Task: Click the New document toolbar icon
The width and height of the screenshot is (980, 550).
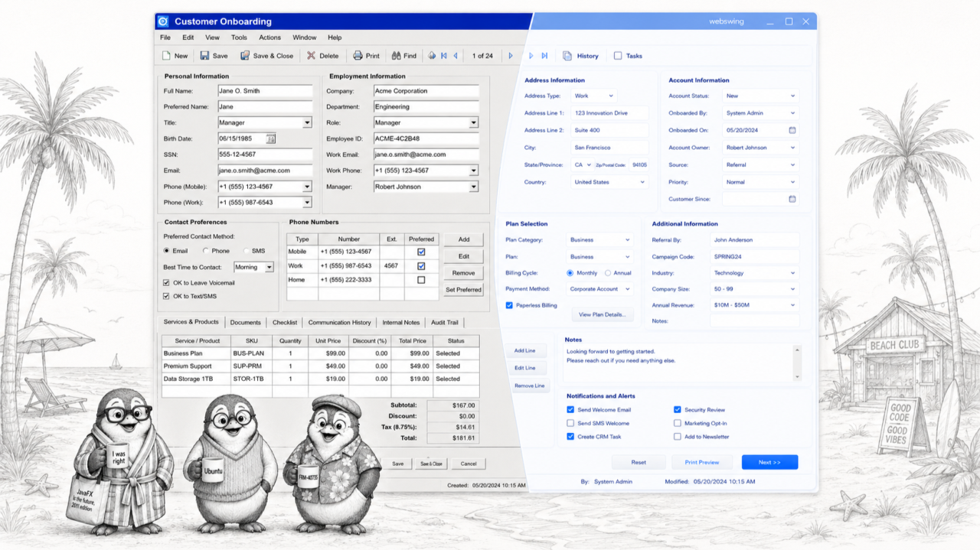Action: click(166, 56)
